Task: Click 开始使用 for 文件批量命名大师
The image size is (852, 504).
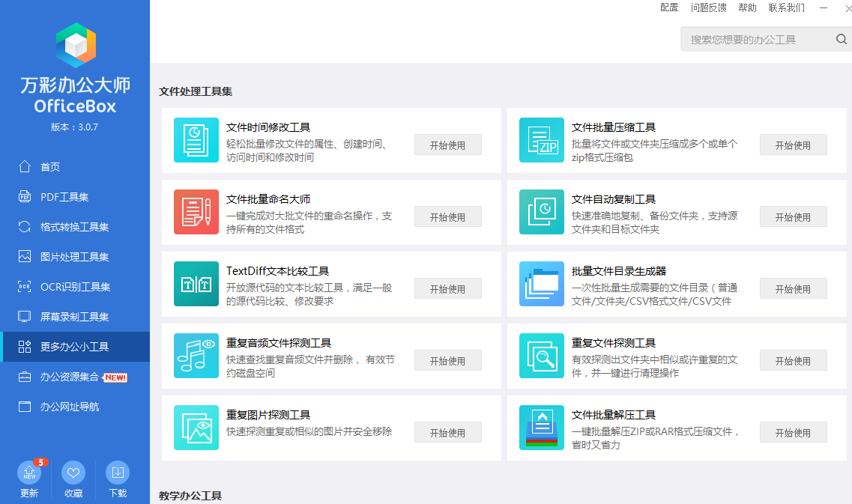Action: click(x=448, y=216)
